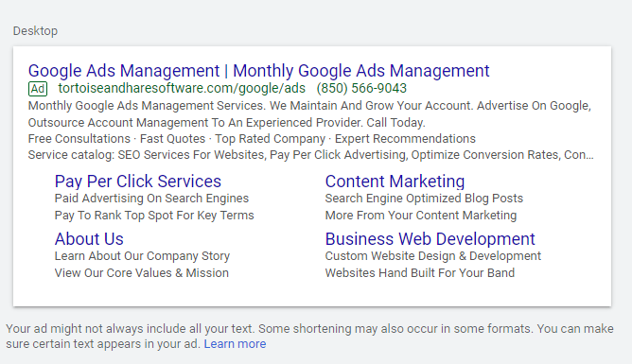The width and height of the screenshot is (632, 364).
Task: Open the tortoiseandharesoftware.com/google/ads display URL
Action: [182, 88]
